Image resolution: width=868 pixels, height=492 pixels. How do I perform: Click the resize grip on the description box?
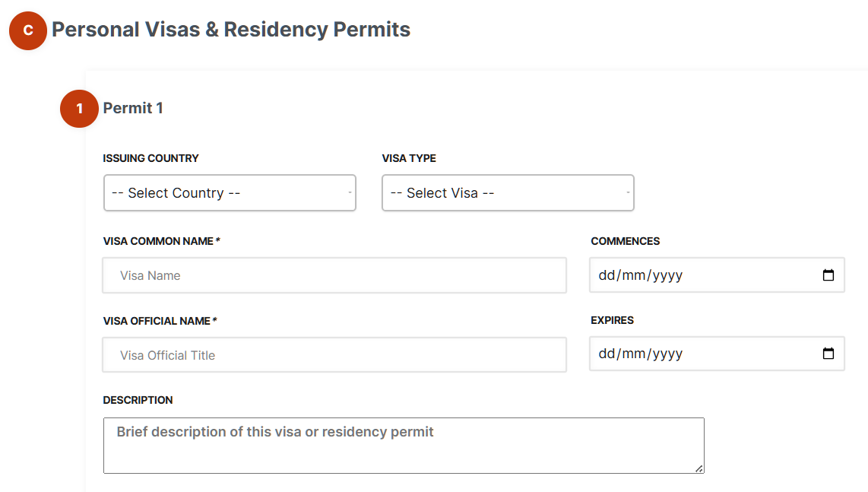pyautogui.click(x=699, y=469)
